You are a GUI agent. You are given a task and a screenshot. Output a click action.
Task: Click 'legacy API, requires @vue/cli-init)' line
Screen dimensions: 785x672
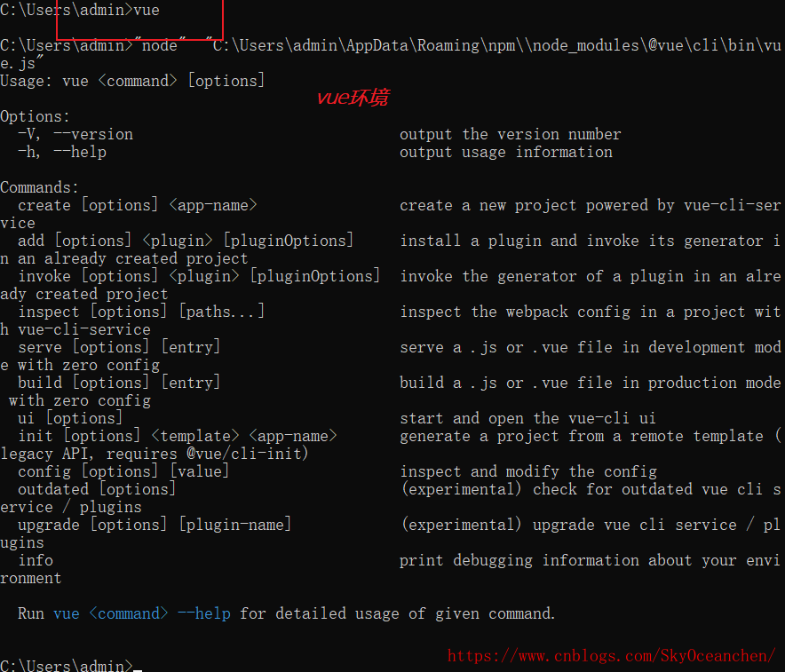(155, 454)
